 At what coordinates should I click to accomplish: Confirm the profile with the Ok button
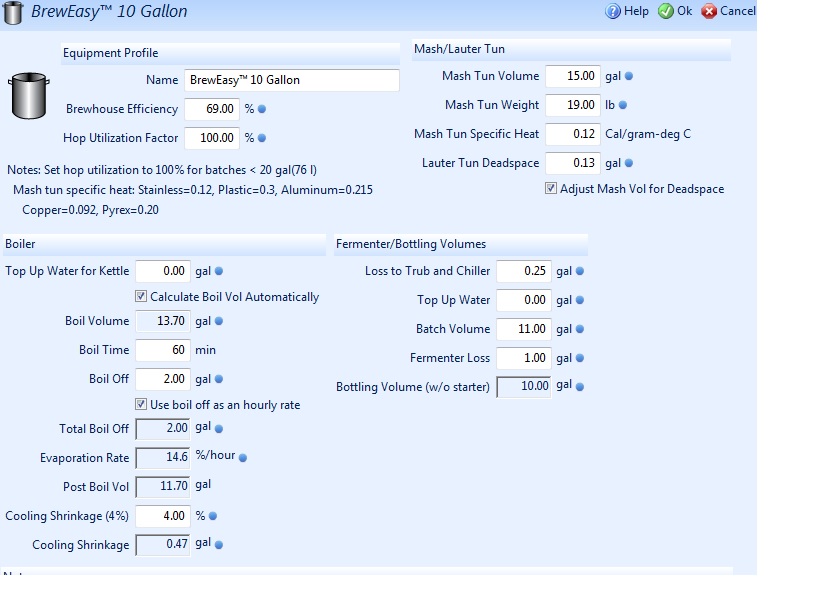pos(675,11)
